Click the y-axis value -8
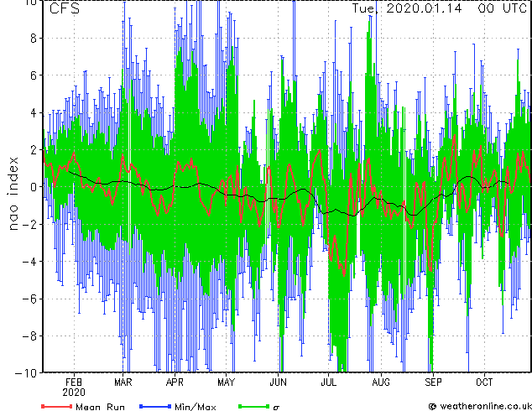532x411 pixels. point(29,336)
